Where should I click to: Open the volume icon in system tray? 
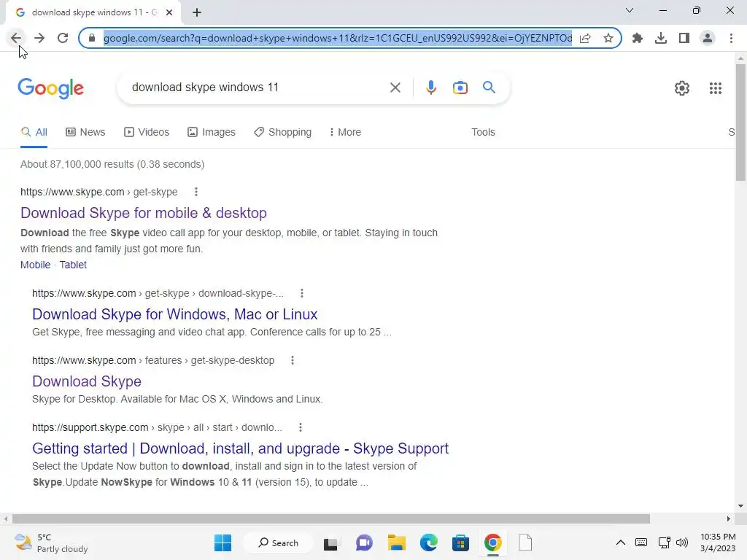682,542
